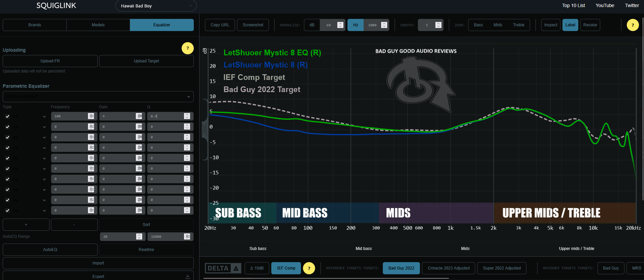Click the yellow help icon beside Uploading
The image size is (644, 280).
pyautogui.click(x=187, y=48)
